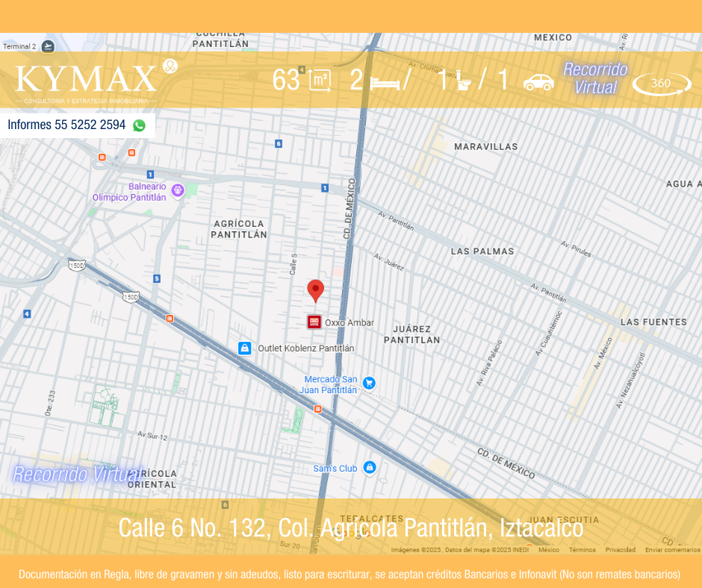Click the toilet bathroom icon
This screenshot has height=588, width=702.
(463, 81)
